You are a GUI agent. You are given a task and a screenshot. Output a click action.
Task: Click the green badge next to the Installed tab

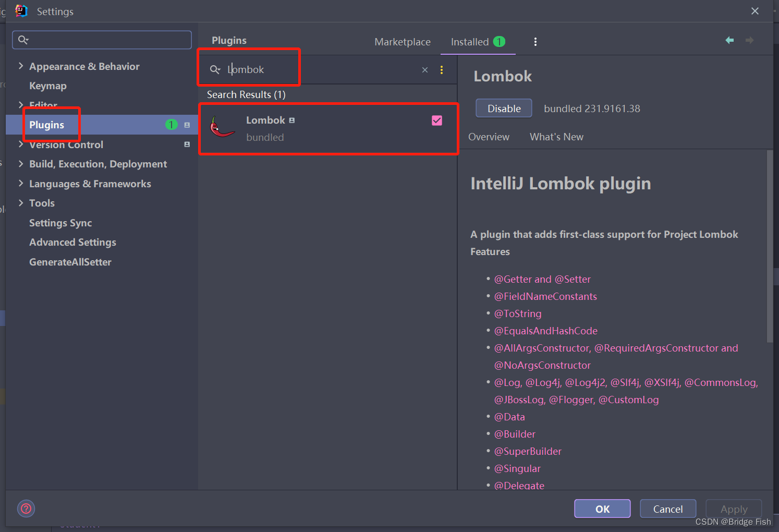click(x=499, y=42)
